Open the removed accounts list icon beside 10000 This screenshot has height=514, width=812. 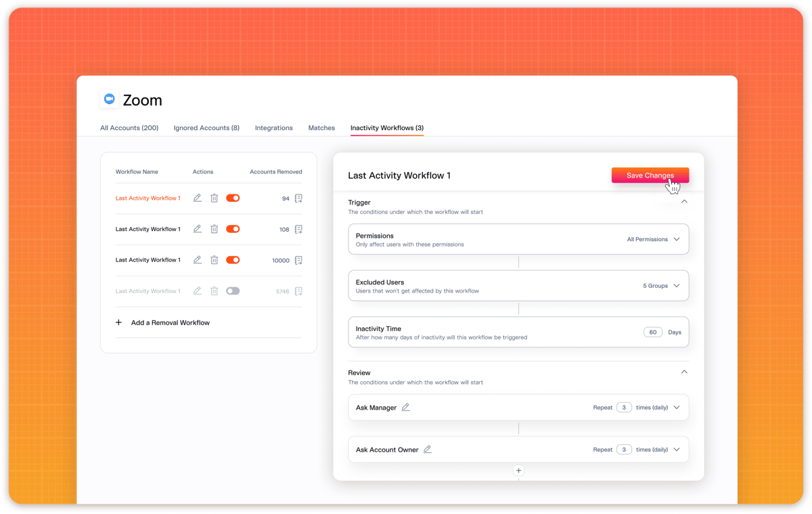(x=298, y=260)
